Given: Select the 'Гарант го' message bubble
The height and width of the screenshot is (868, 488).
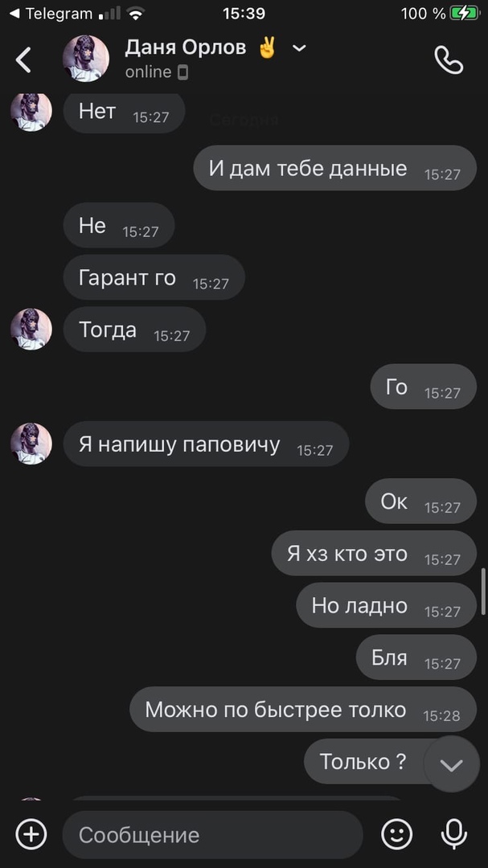Looking at the screenshot, I should coord(154,277).
